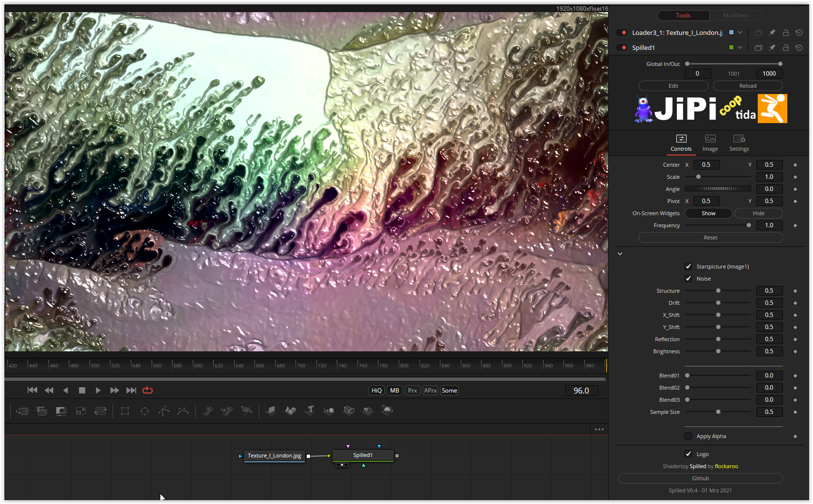Play the clip forward
Image resolution: width=813 pixels, height=504 pixels.
(x=98, y=390)
